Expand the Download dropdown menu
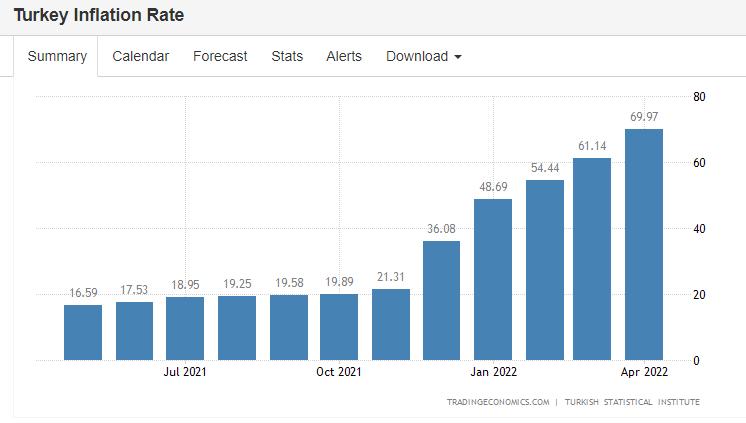746x423 pixels. (x=424, y=56)
